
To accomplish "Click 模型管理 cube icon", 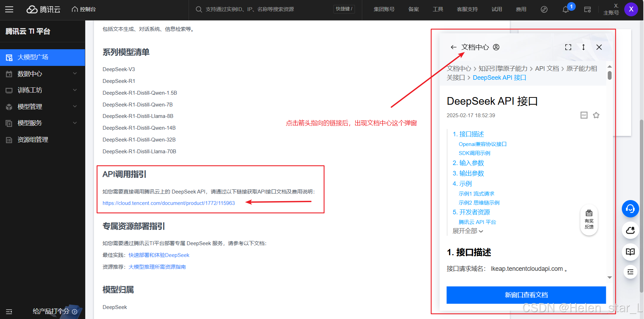I will 9,107.
